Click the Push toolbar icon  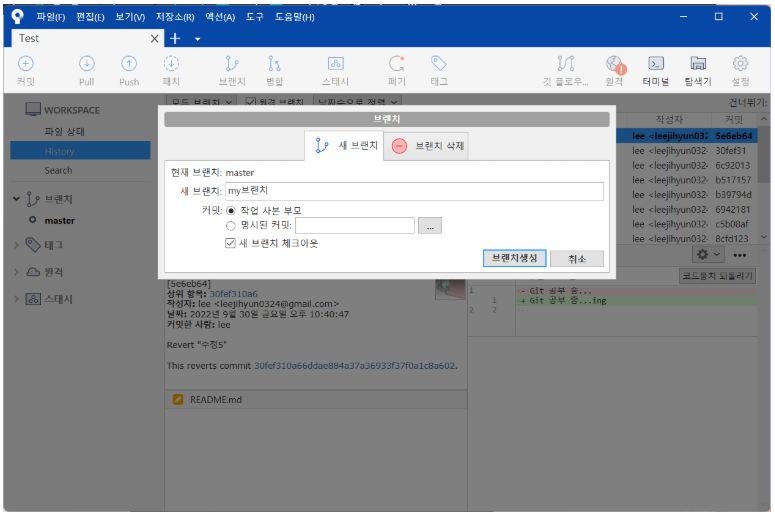click(129, 64)
